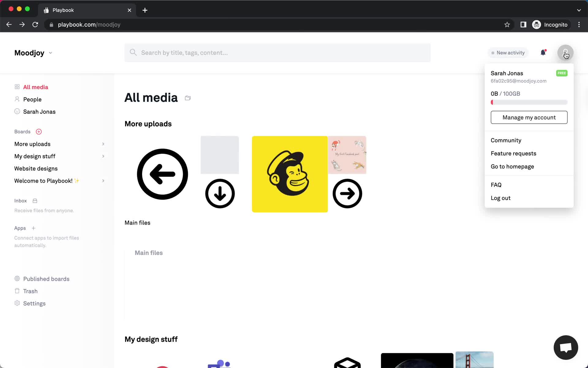588x368 pixels.
Task: Click the Apps plus toggle to add app
Action: pyautogui.click(x=33, y=228)
